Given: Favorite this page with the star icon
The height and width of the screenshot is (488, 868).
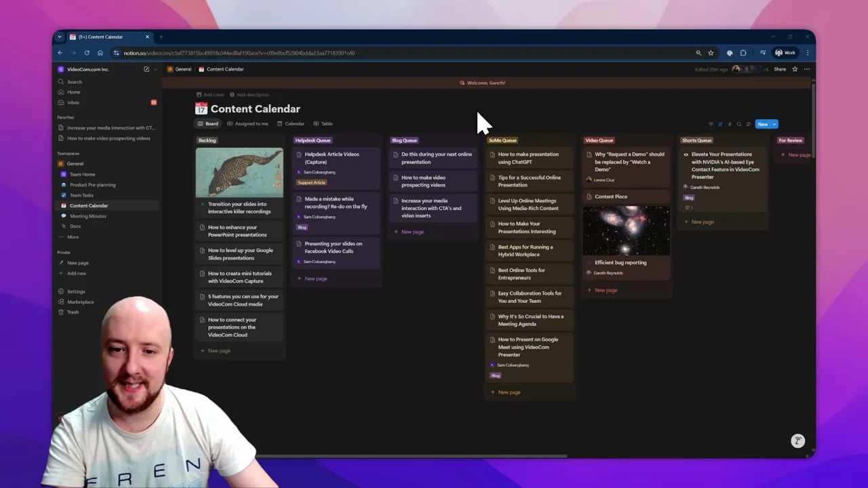Looking at the screenshot, I should (x=795, y=69).
